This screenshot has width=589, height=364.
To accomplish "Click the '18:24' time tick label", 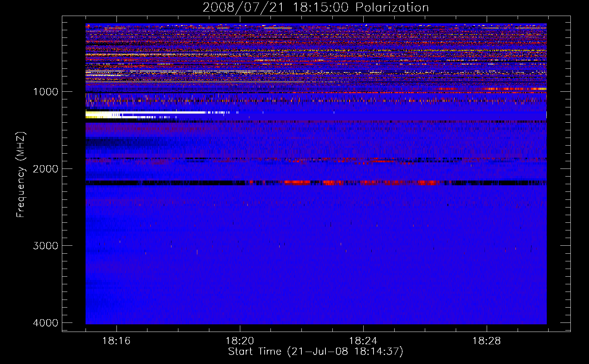I will tap(363, 341).
